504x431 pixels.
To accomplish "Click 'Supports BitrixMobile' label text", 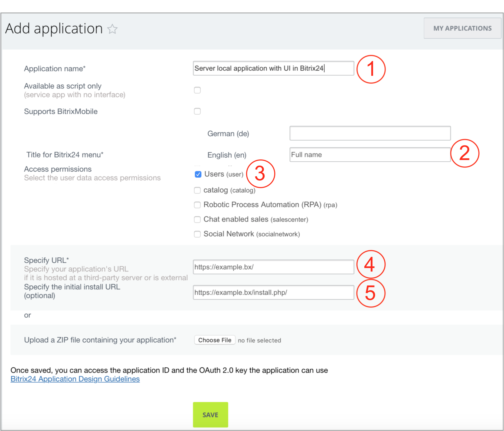I will pyautogui.click(x=61, y=112).
